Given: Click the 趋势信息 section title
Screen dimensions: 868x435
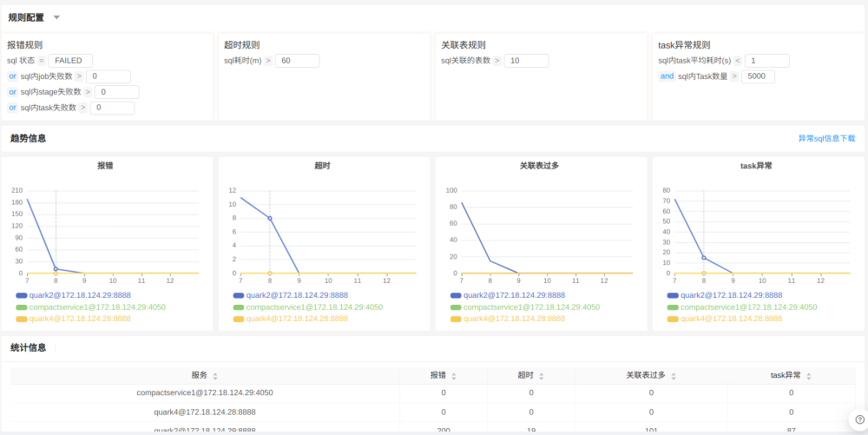Looking at the screenshot, I should [x=29, y=138].
